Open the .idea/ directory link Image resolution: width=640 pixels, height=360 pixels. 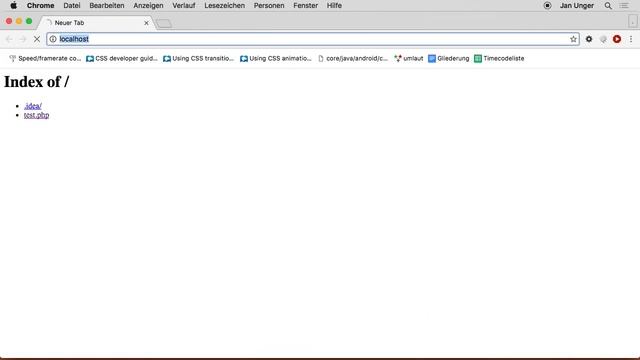pyautogui.click(x=33, y=106)
